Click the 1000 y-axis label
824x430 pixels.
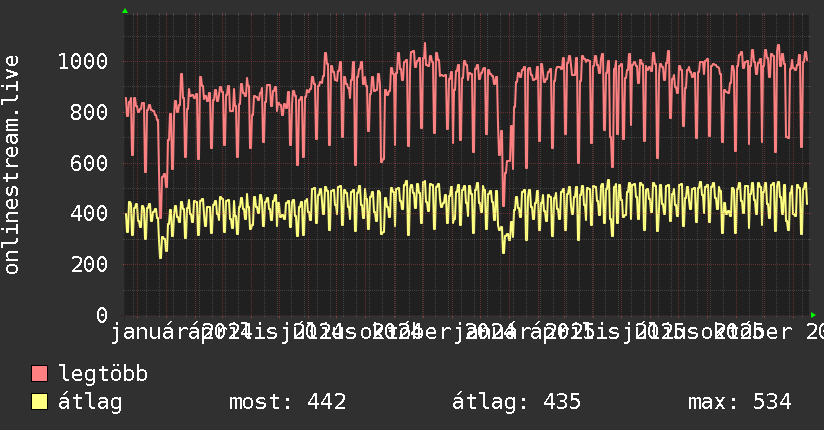(83, 62)
